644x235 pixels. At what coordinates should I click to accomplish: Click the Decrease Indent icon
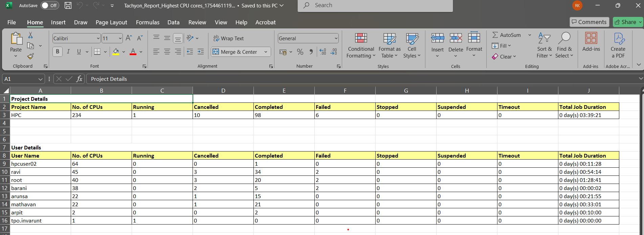190,52
